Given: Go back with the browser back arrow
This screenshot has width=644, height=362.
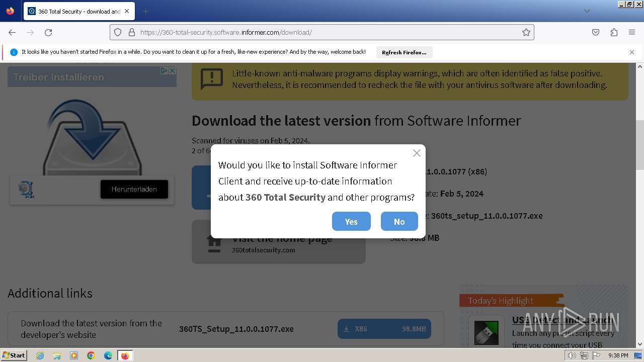Looking at the screenshot, I should (x=12, y=32).
